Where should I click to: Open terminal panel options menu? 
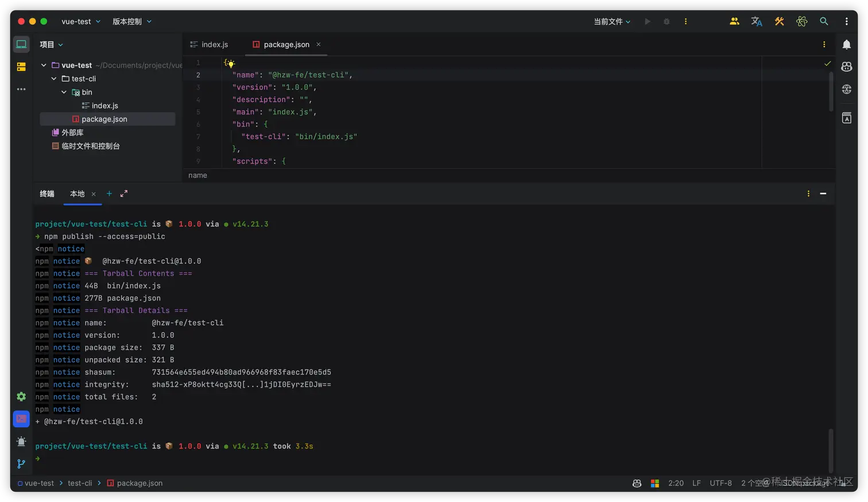pos(808,194)
